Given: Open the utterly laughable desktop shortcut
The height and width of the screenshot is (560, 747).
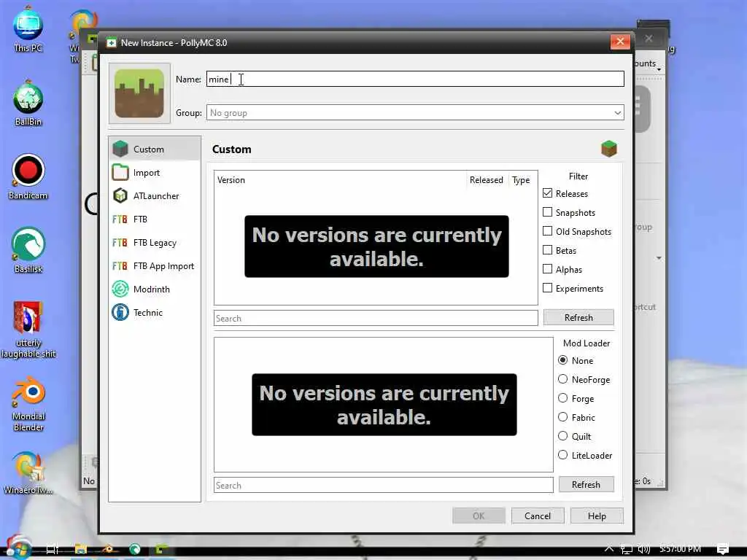Looking at the screenshot, I should pos(28,330).
